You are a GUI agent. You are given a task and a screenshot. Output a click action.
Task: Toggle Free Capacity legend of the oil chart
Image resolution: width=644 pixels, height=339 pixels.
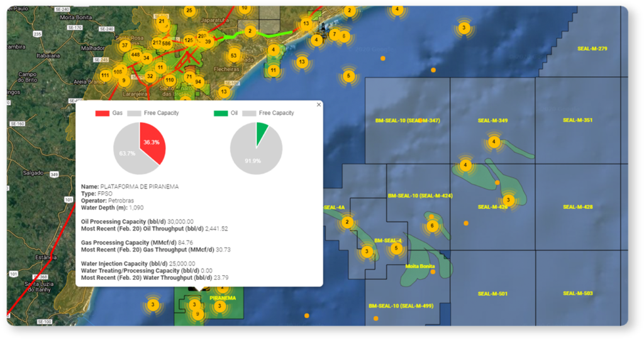pos(276,113)
